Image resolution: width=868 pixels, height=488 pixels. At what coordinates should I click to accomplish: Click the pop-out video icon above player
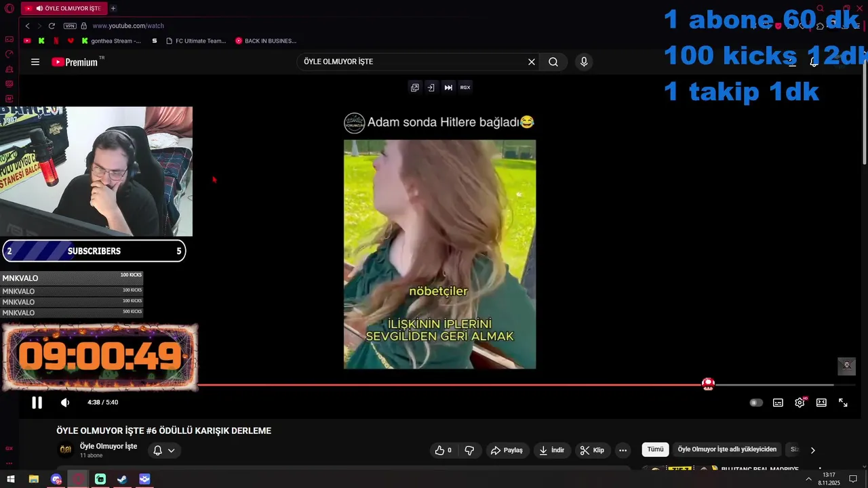tap(415, 87)
